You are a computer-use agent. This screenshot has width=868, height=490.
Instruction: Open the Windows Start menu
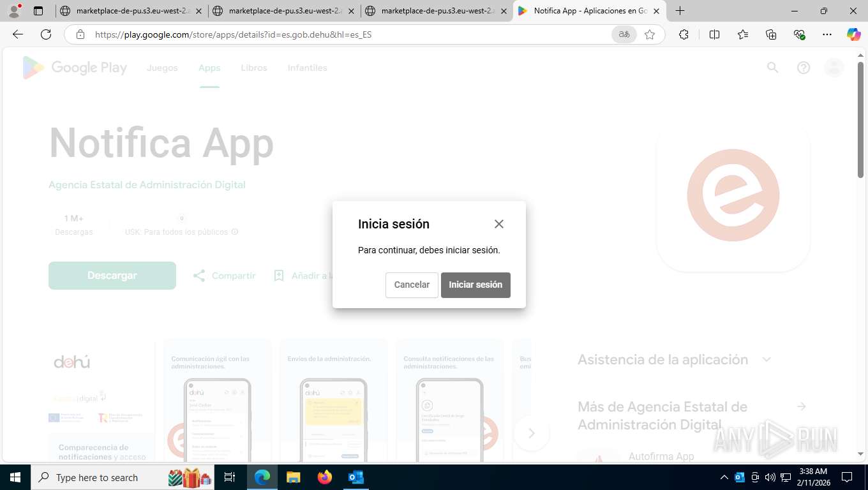pyautogui.click(x=15, y=477)
